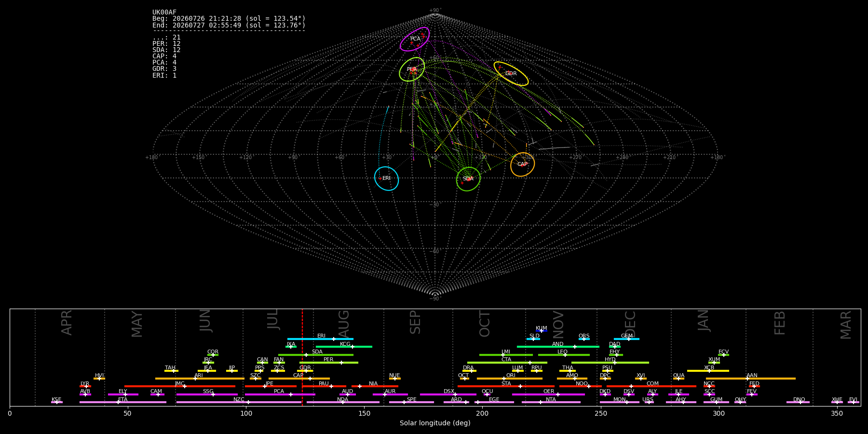Click the 150 tick on solar longitude axis
The height and width of the screenshot is (434, 868).
364,413
